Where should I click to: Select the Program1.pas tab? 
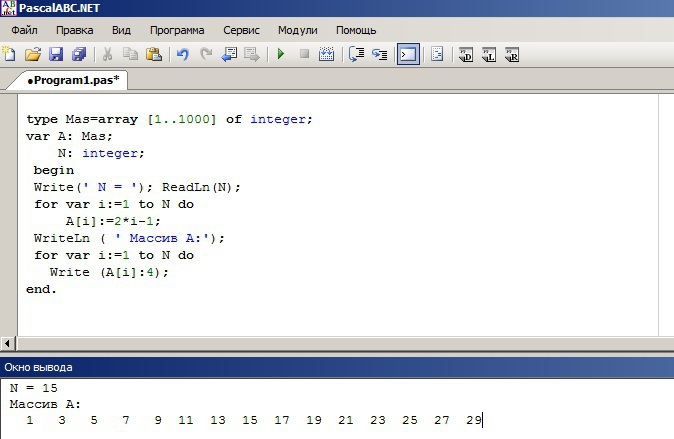(73, 80)
